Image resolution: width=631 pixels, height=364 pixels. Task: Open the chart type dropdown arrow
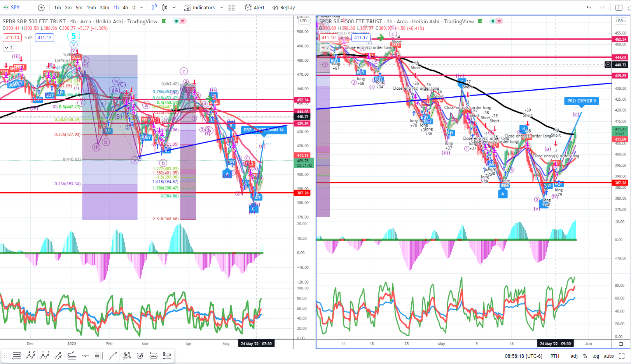tap(174, 7)
